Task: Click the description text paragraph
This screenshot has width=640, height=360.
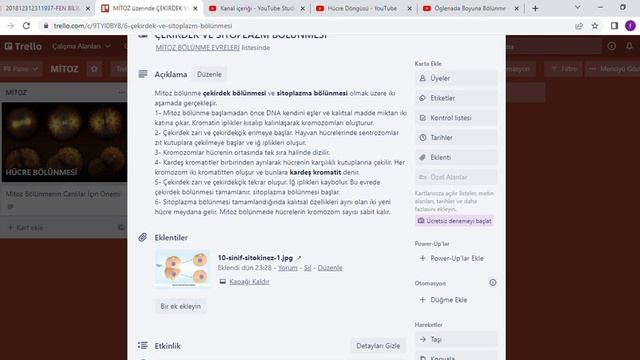Action: point(280,153)
